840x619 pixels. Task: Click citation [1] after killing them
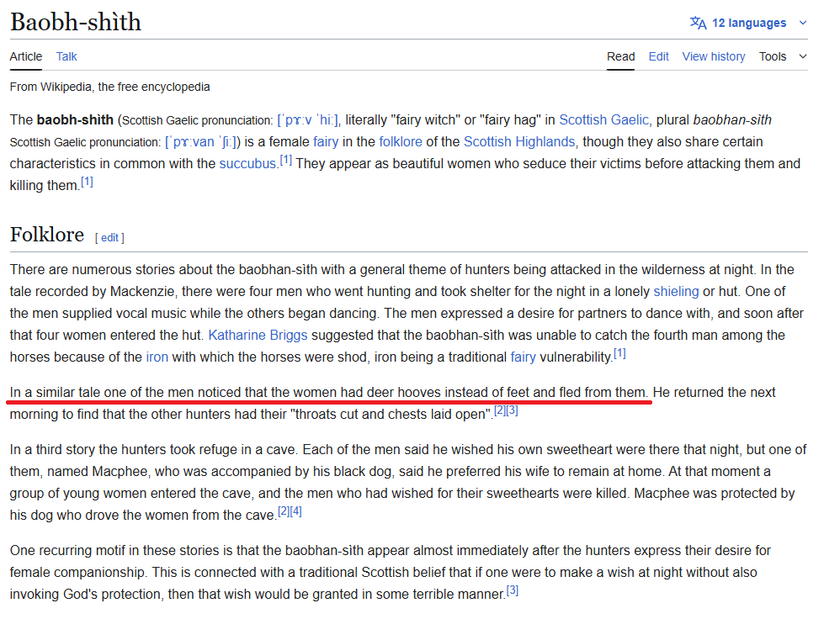tap(87, 182)
